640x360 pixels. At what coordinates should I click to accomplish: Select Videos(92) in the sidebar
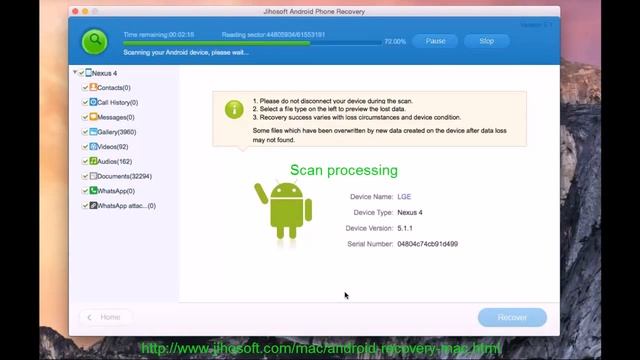point(113,147)
